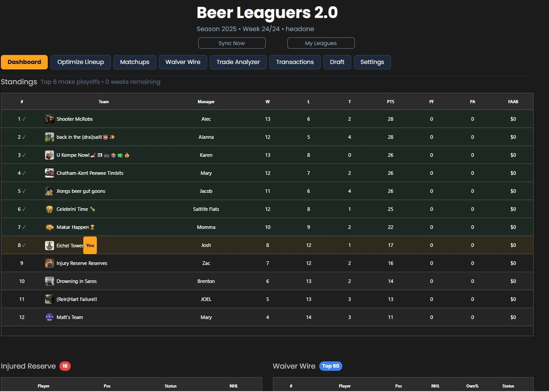Click the Beer Leaguers 2.0 title
This screenshot has width=549, height=392.
267,13
